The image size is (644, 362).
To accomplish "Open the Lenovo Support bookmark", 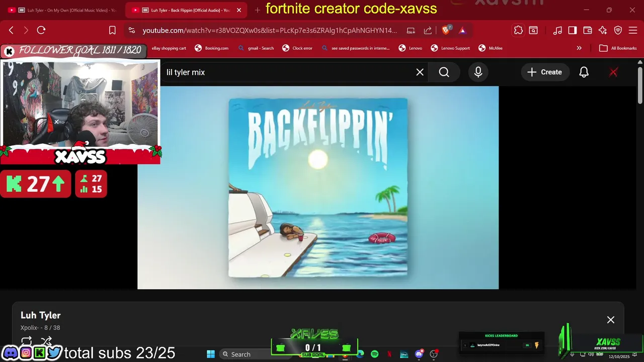I will [450, 48].
